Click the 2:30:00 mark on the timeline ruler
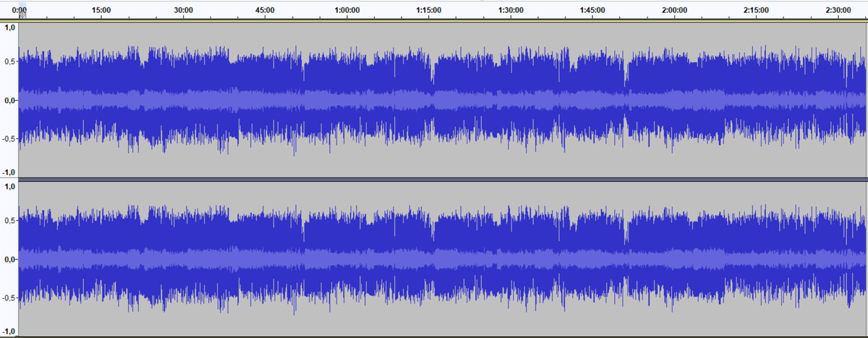Screen dimensions: 868x338 pyautogui.click(x=838, y=10)
